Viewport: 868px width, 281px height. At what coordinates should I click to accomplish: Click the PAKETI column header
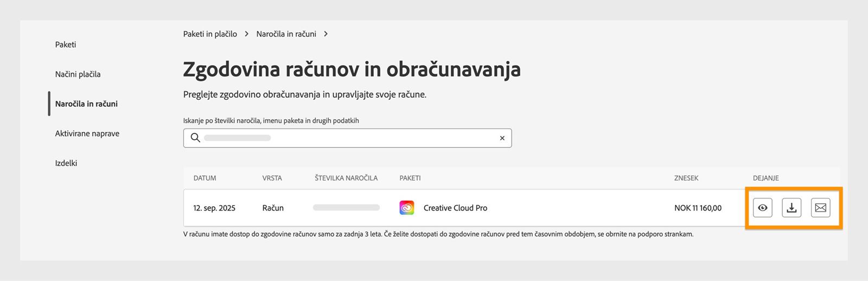click(410, 178)
